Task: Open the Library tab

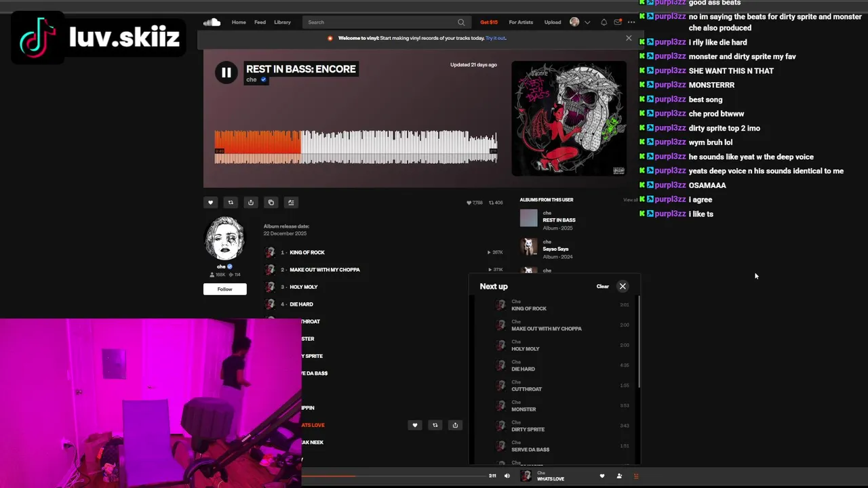Action: point(282,22)
